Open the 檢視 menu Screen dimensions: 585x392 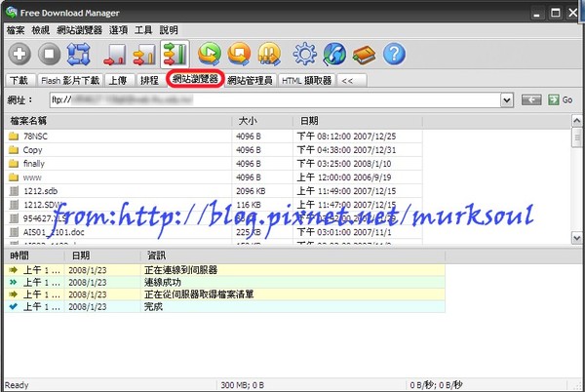pyautogui.click(x=41, y=30)
